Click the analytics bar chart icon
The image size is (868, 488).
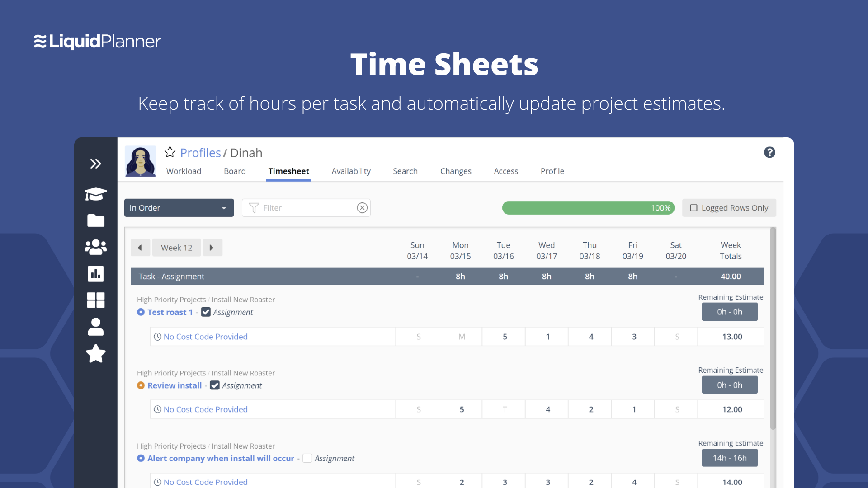point(95,273)
